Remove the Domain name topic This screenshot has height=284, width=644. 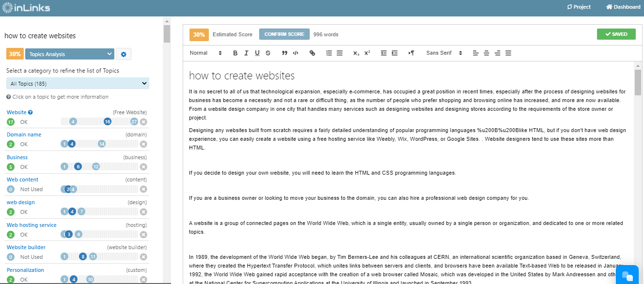pyautogui.click(x=143, y=144)
